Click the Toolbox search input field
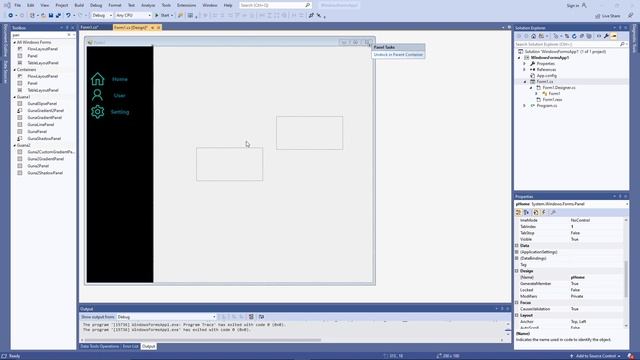Image resolution: width=640 pixels, height=360 pixels. 39,35
